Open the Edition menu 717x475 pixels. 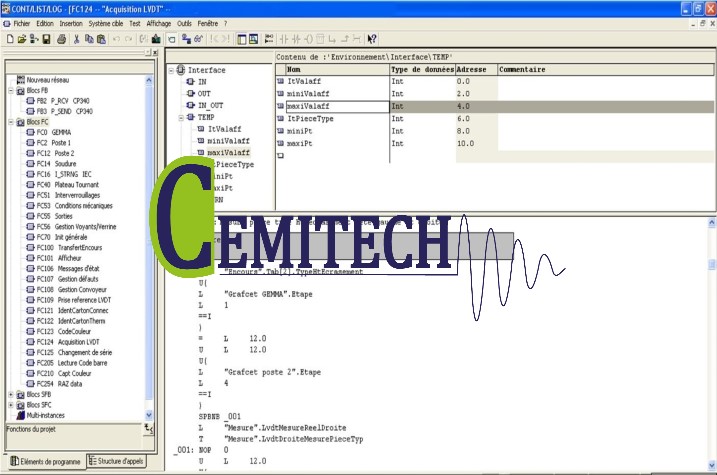coord(45,24)
